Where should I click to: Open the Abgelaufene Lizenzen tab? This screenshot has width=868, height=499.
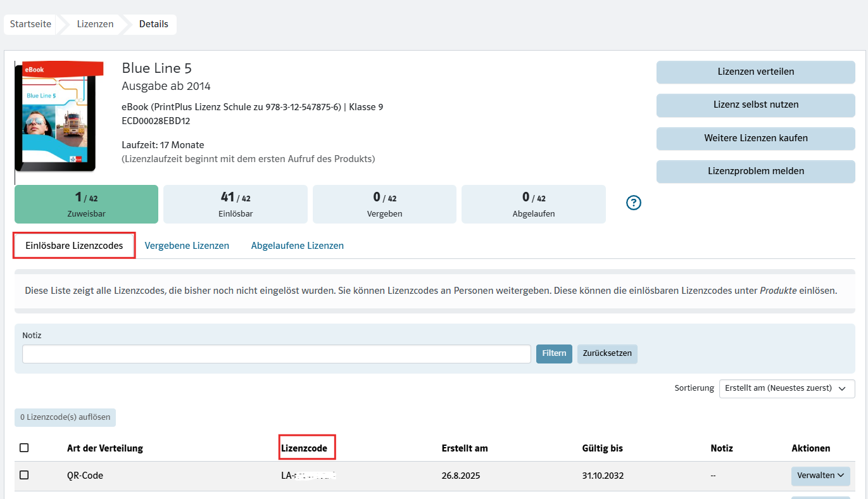(x=297, y=246)
